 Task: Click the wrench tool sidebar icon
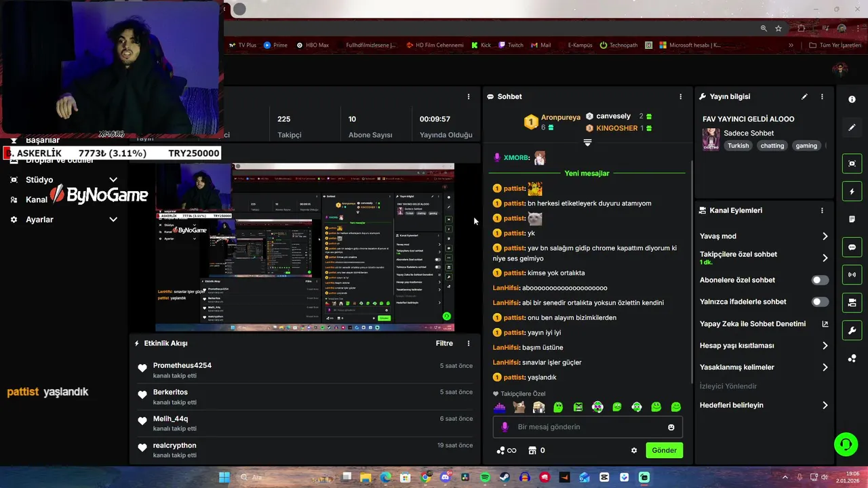coord(852,330)
